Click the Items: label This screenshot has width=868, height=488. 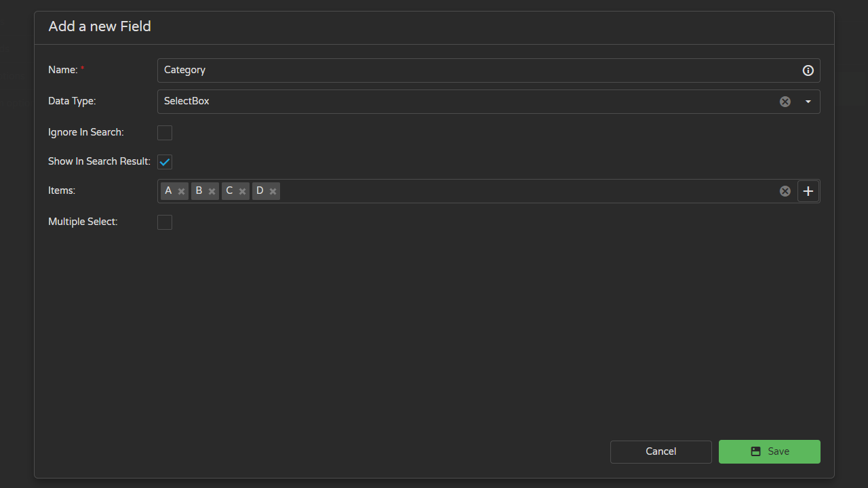coord(62,190)
